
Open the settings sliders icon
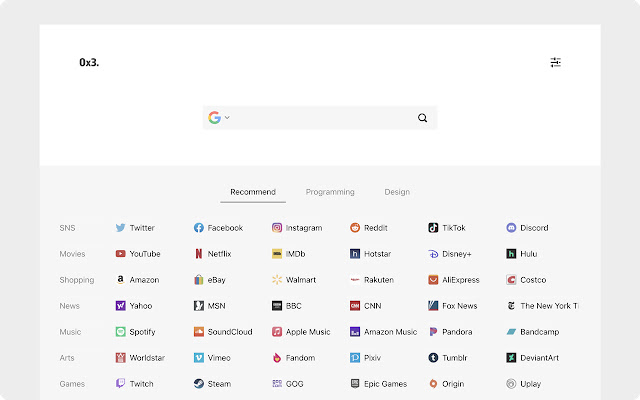[x=555, y=62]
